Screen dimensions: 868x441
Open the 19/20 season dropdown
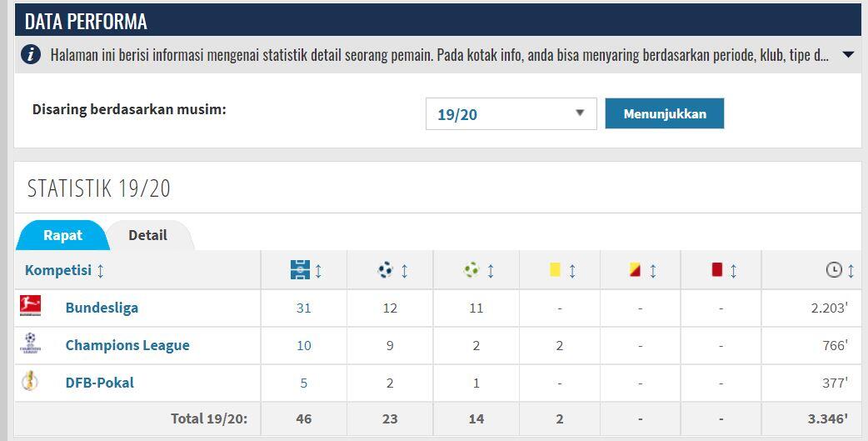pos(511,114)
